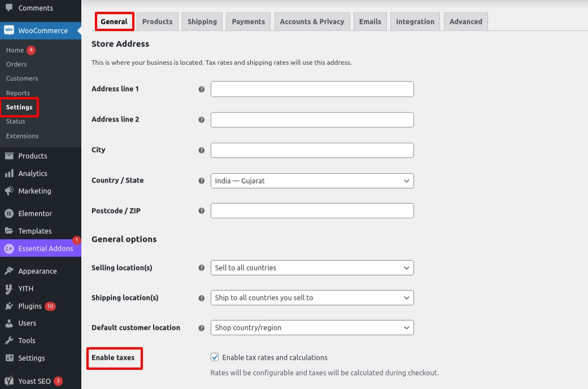Open the Accounts & Privacy tab
This screenshot has width=588, height=389.
[312, 21]
